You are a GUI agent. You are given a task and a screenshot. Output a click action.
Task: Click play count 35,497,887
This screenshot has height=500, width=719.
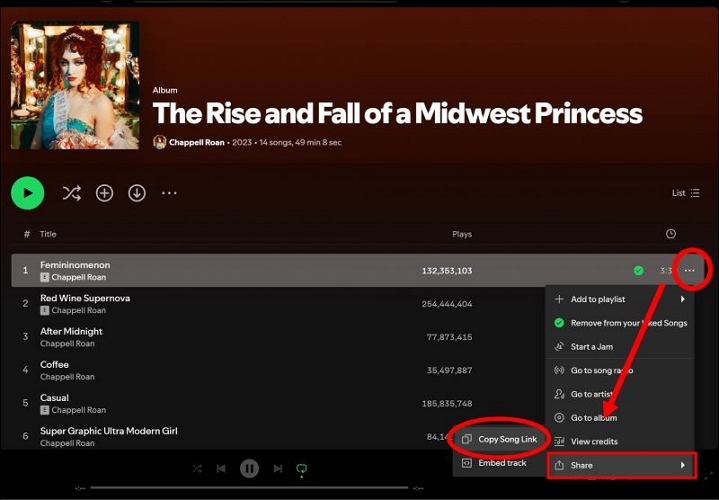(449, 370)
